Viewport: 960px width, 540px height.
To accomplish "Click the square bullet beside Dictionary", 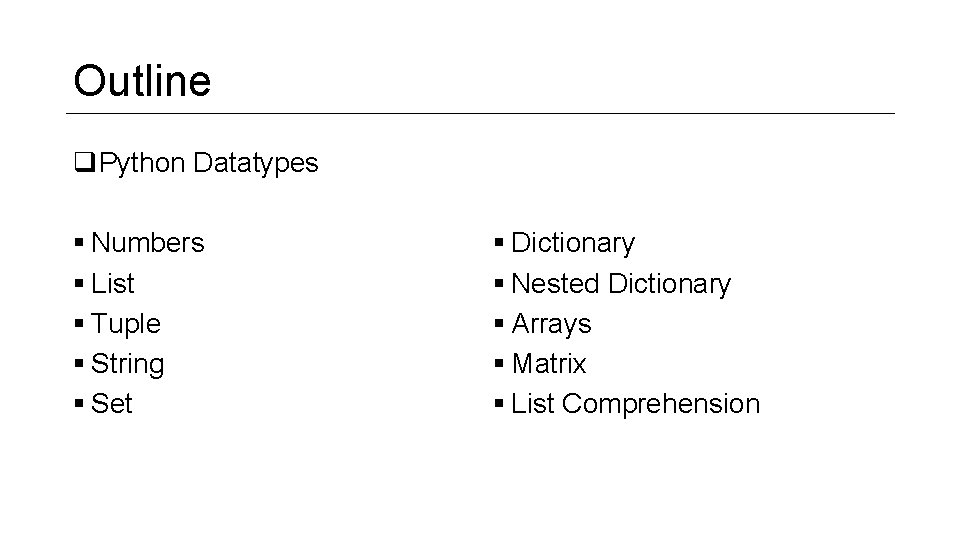I will pyautogui.click(x=499, y=242).
